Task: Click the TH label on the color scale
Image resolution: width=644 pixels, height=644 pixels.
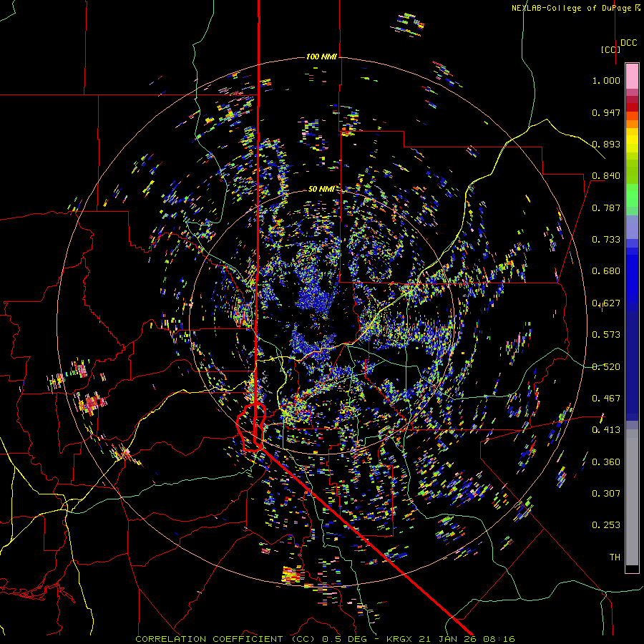Action: coord(615,557)
